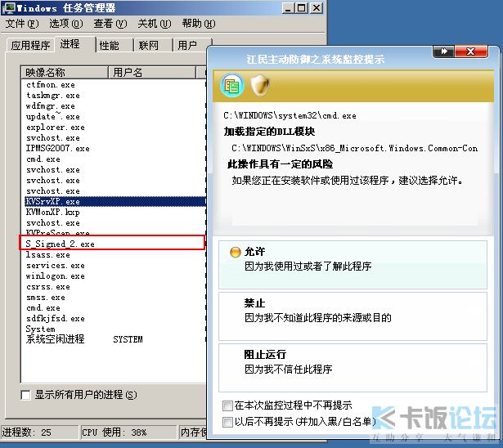Open the 查看(V) menu
This screenshot has width=503, height=448.
pyautogui.click(x=110, y=24)
